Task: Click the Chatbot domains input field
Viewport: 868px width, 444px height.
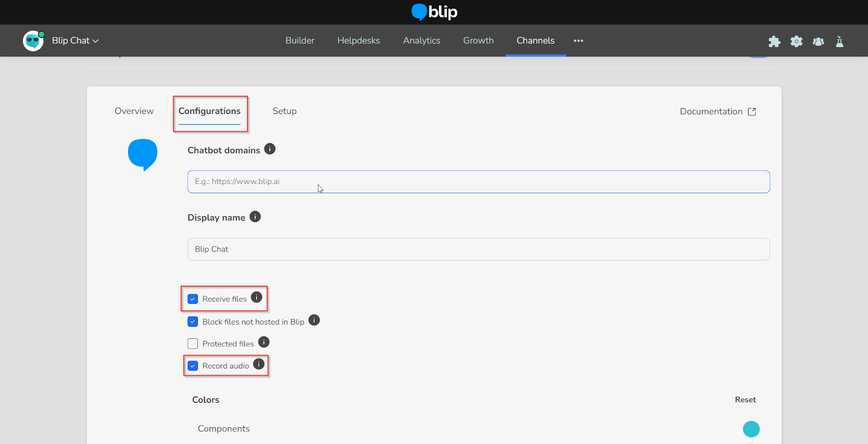Action: pyautogui.click(x=478, y=182)
